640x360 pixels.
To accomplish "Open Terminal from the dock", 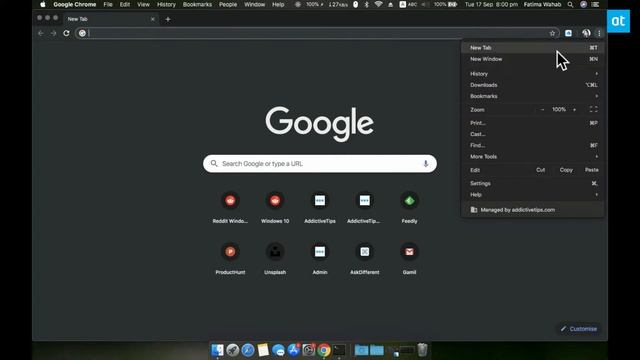I will click(339, 350).
